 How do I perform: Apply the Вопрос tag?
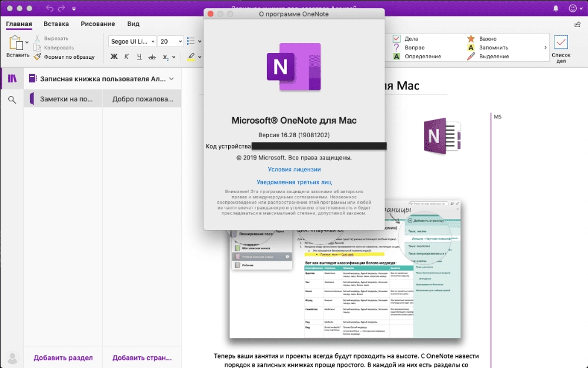409,48
